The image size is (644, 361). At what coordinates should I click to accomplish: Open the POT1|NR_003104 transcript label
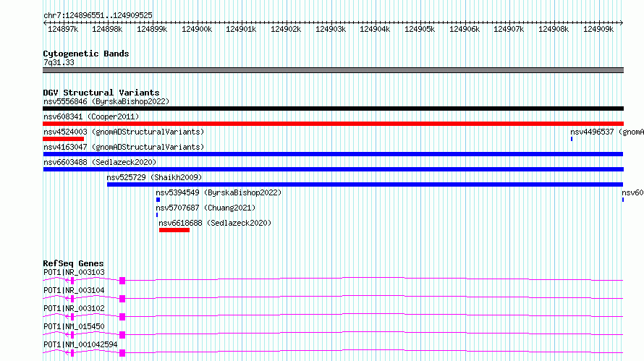tap(74, 290)
